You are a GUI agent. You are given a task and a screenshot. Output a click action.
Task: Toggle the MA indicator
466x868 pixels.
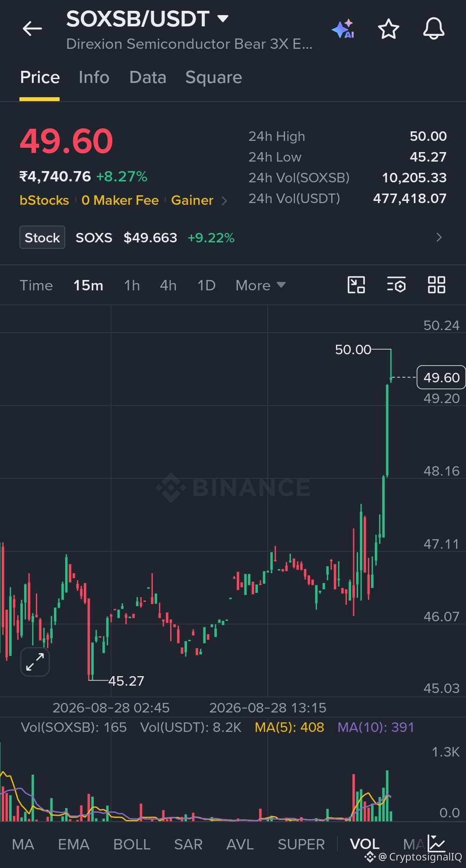23,844
